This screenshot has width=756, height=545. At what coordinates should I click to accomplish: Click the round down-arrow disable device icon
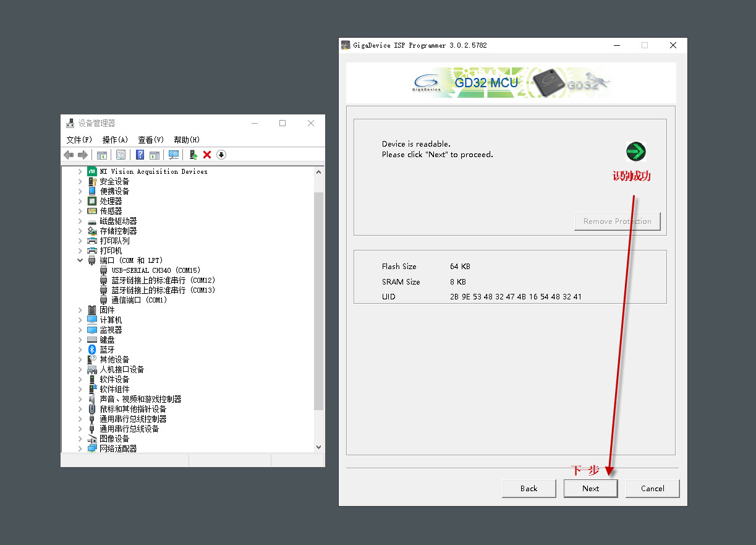pyautogui.click(x=221, y=155)
